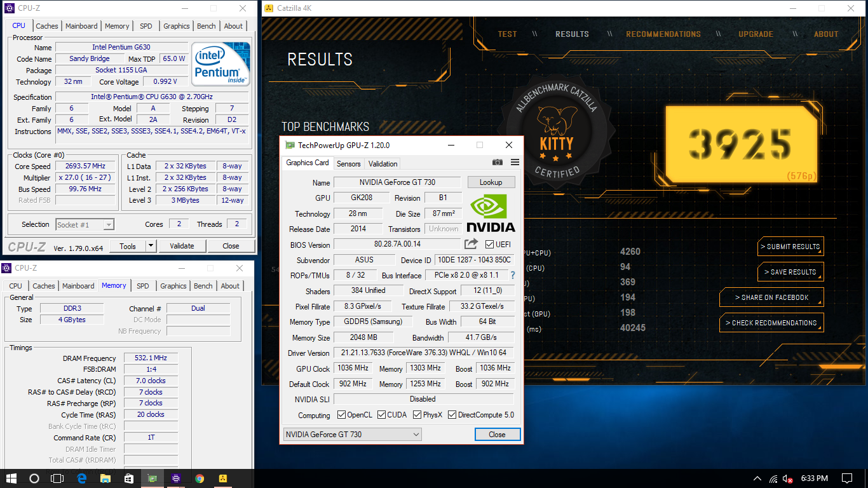Take a GPU-Z screenshot with the camera icon

(497, 163)
